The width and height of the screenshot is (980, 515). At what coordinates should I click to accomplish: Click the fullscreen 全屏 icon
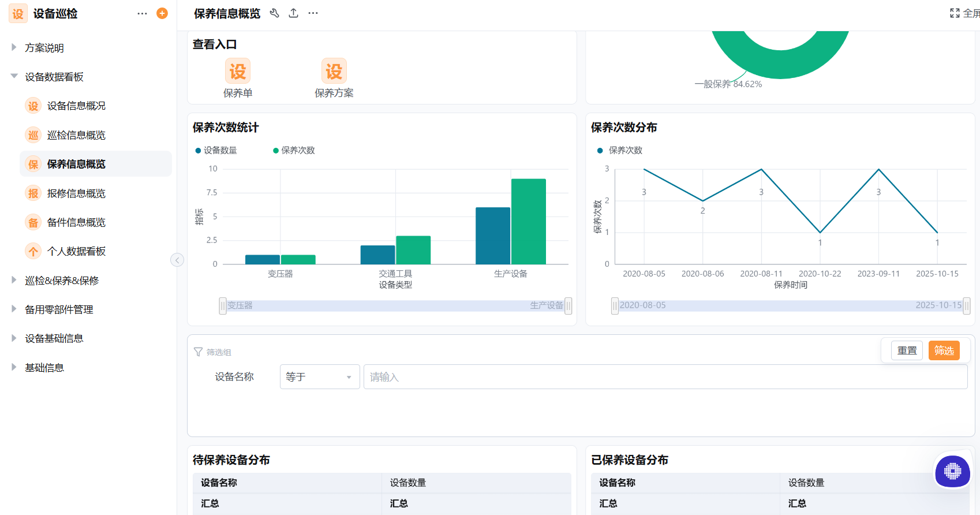tap(955, 13)
